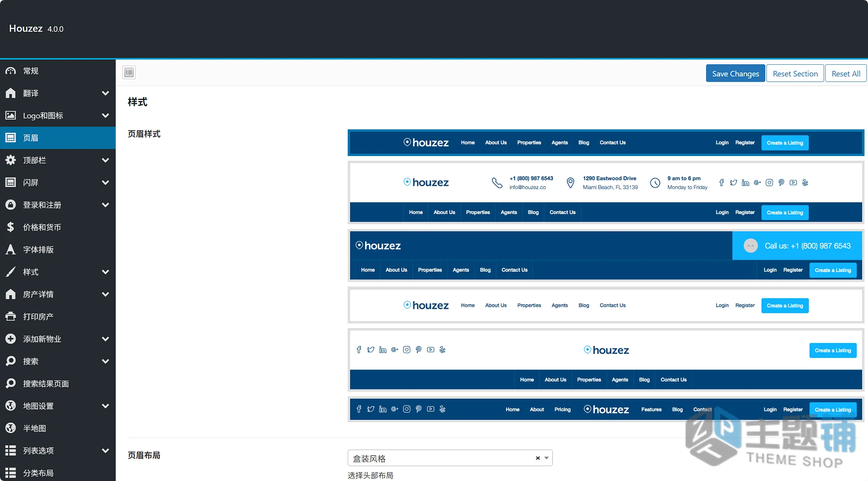Open the 字体排版 settings section
This screenshot has height=481, width=868.
point(58,250)
